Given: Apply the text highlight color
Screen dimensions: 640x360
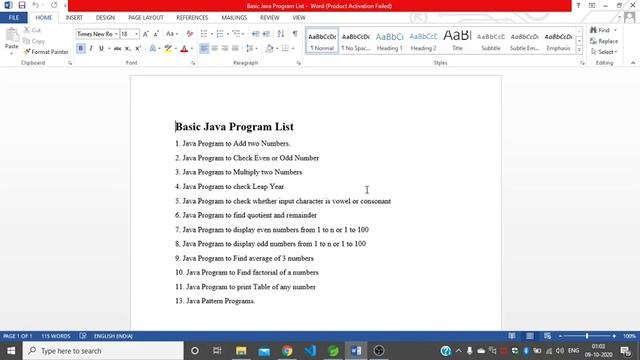Looking at the screenshot, I should 168,49.
